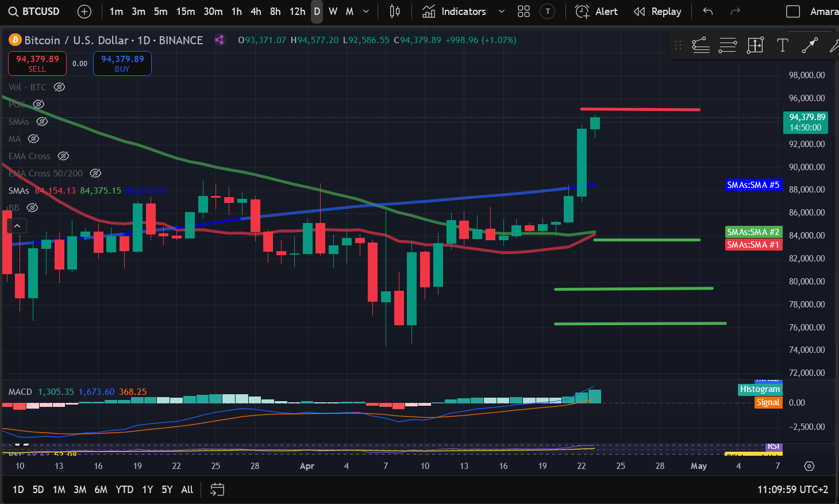
Task: Open the Indicators panel
Action: click(x=454, y=11)
